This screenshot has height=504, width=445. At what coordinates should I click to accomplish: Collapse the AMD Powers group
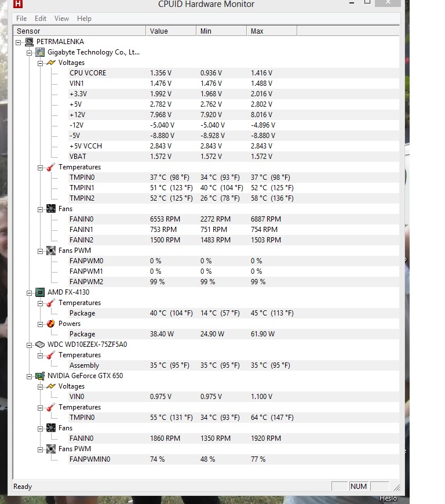[x=41, y=324]
